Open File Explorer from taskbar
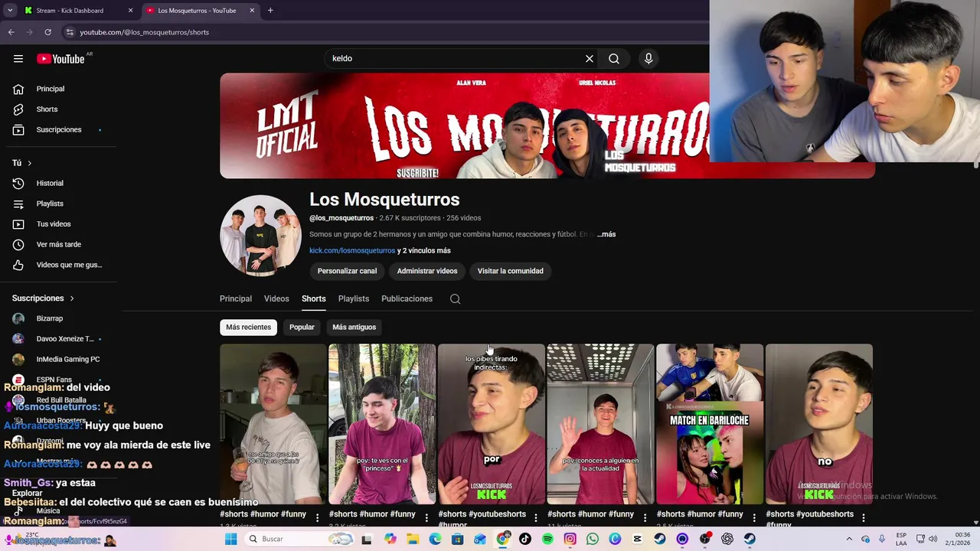 click(413, 539)
